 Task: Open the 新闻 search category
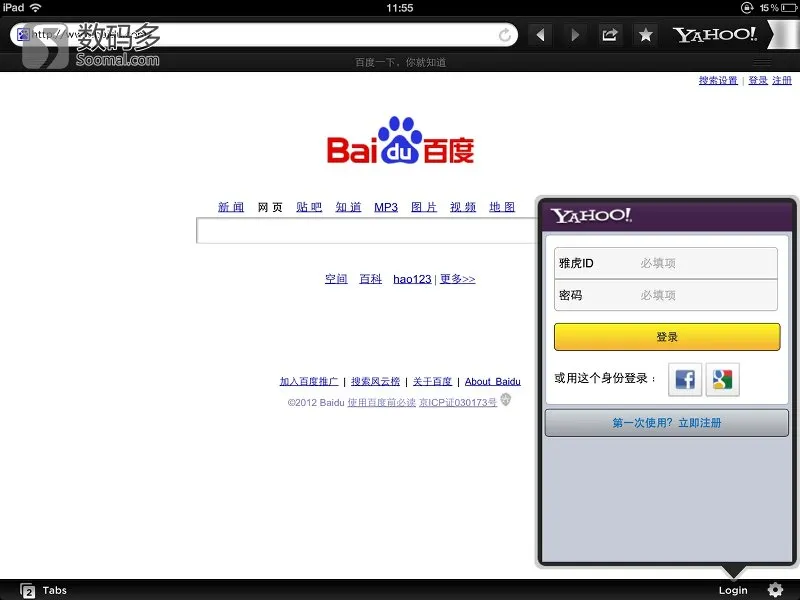231,207
